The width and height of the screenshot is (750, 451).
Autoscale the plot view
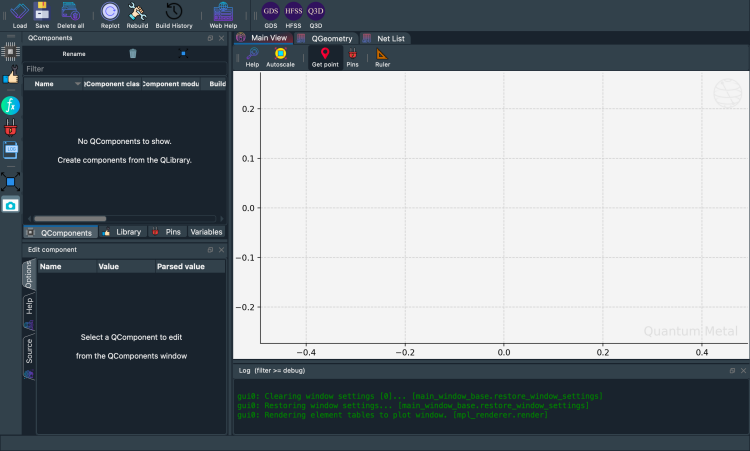click(x=280, y=57)
